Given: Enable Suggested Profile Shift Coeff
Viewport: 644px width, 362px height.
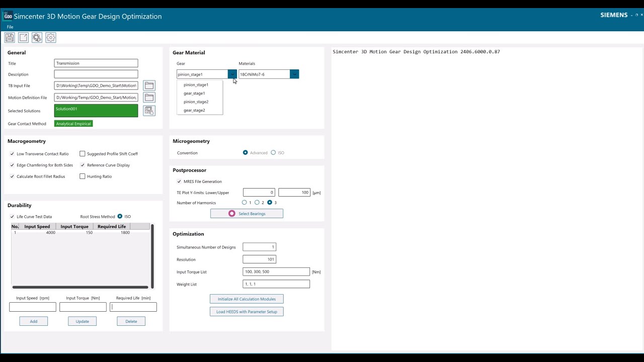Looking at the screenshot, I should tap(83, 154).
